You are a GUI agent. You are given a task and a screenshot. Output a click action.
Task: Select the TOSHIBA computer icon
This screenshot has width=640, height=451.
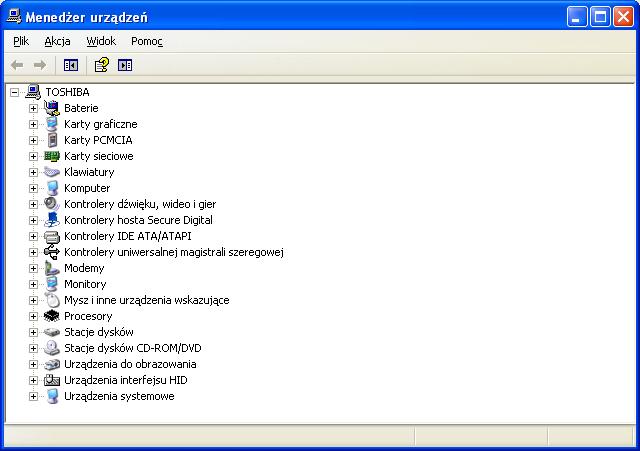pyautogui.click(x=33, y=92)
